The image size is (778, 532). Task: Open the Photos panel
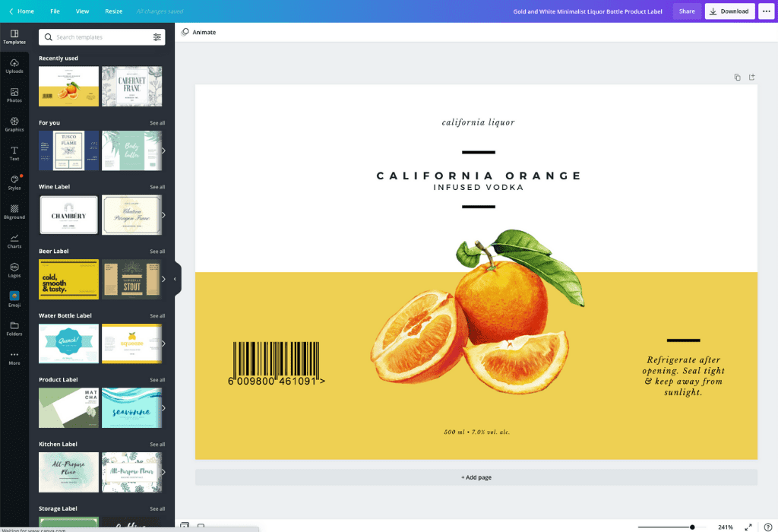[14, 96]
